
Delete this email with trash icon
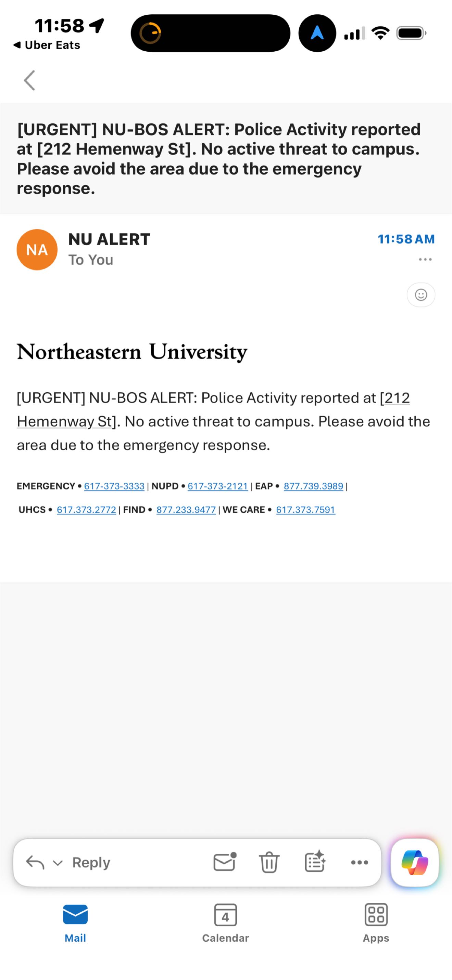269,862
